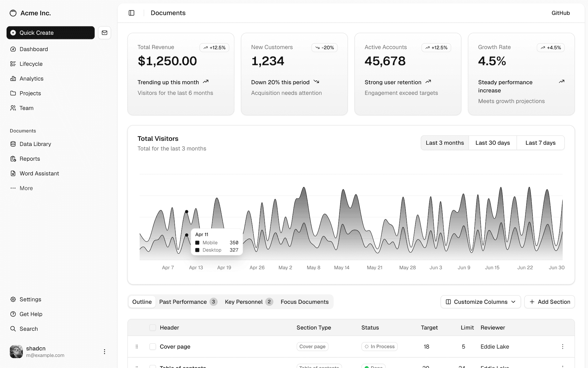Select the Reports sidebar item
This screenshot has width=588, height=368.
point(29,158)
